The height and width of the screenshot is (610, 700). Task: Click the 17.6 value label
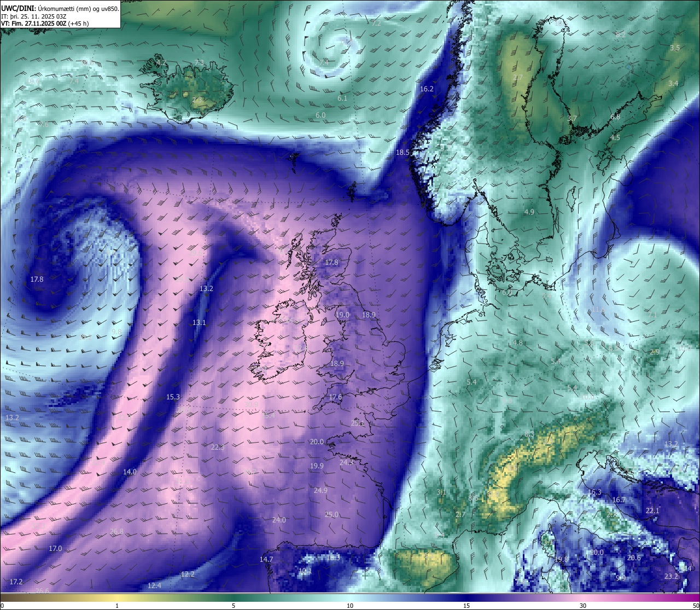335,397
